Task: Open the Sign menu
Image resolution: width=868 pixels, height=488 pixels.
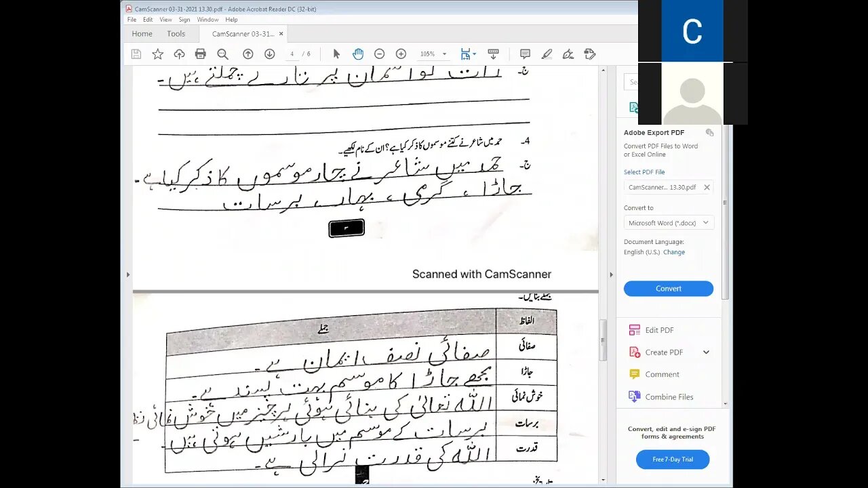Action: click(x=184, y=20)
